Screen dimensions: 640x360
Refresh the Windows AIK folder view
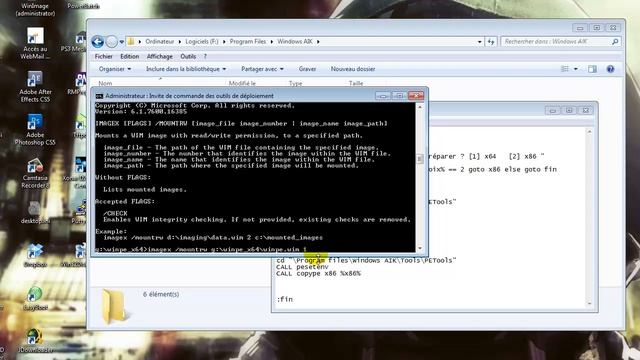pyautogui.click(x=491, y=42)
